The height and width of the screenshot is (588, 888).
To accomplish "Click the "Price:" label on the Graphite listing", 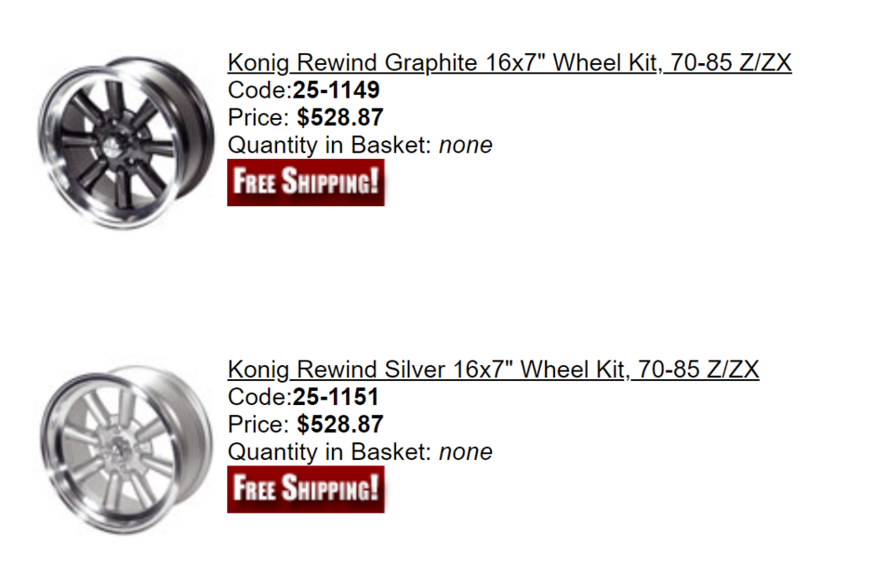I will point(258,118).
